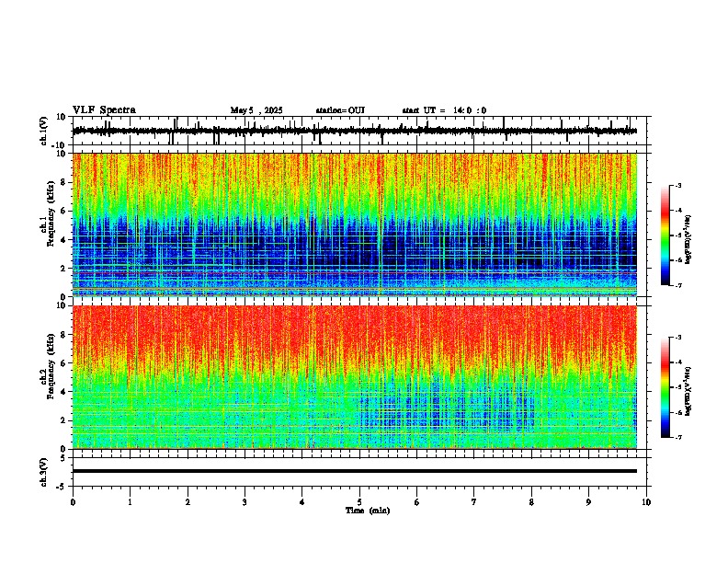The image size is (728, 563).
Task: Click the "ch.3(V)" axis label
Action: click(44, 472)
